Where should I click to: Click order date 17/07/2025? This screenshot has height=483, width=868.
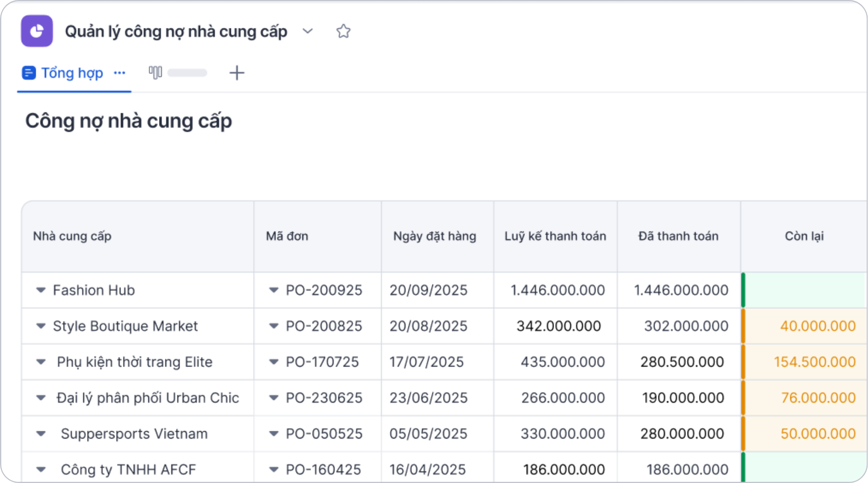click(427, 362)
